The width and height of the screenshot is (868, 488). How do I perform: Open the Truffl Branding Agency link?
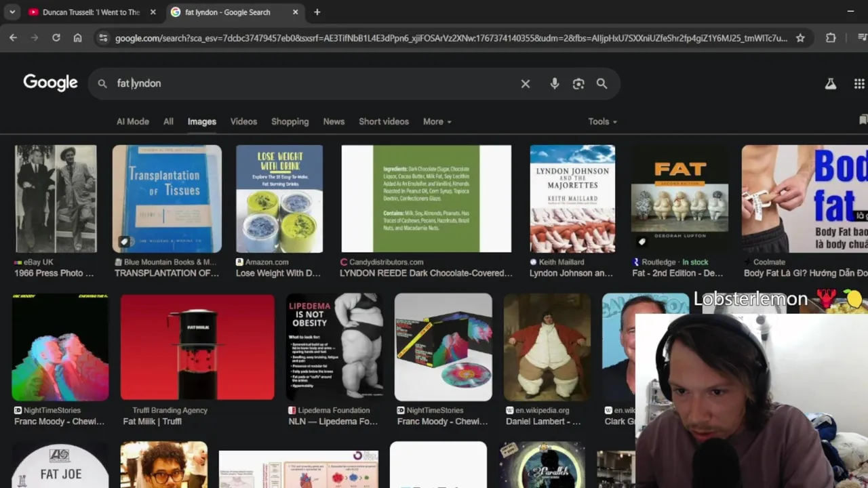170,410
